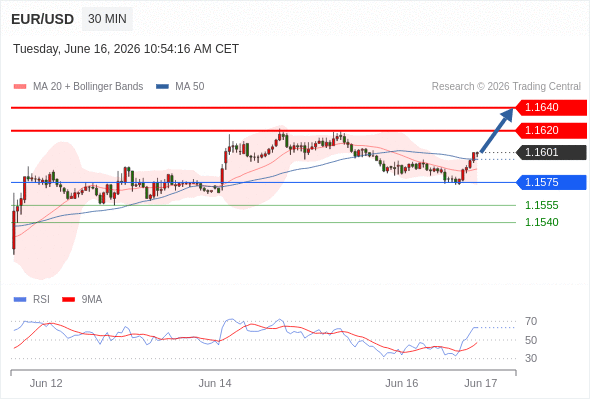
Task: Click the Research © 2026 Trading Central text
Action: pyautogui.click(x=506, y=87)
